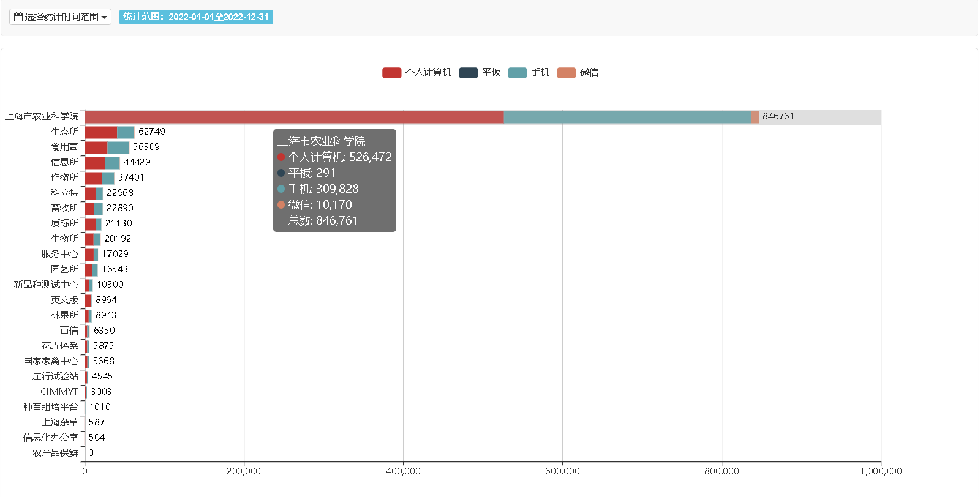Click the calendar icon in date selector
The height and width of the screenshot is (497, 980).
(18, 17)
